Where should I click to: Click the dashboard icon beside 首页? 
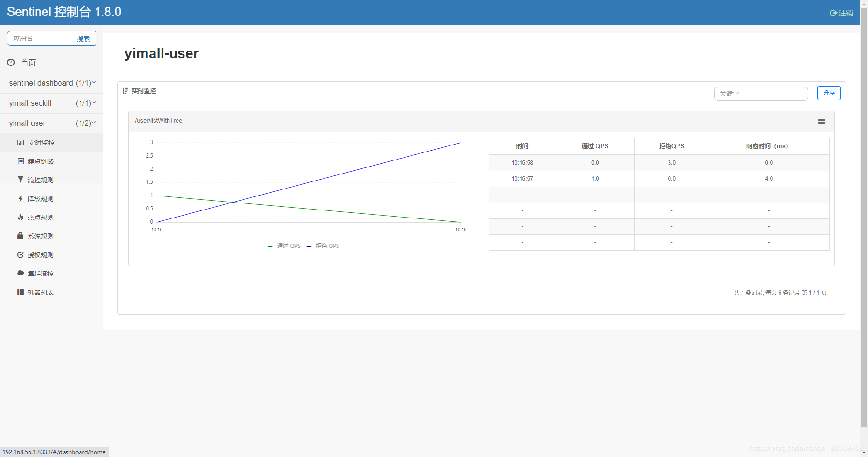point(11,62)
